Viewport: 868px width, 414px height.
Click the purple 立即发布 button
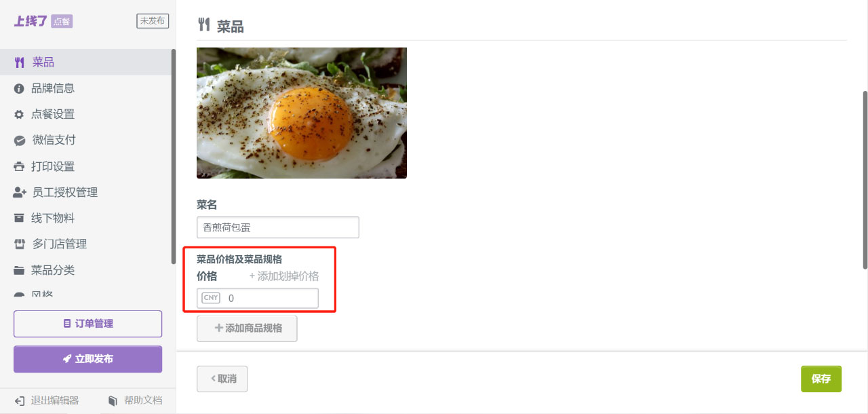tap(87, 359)
